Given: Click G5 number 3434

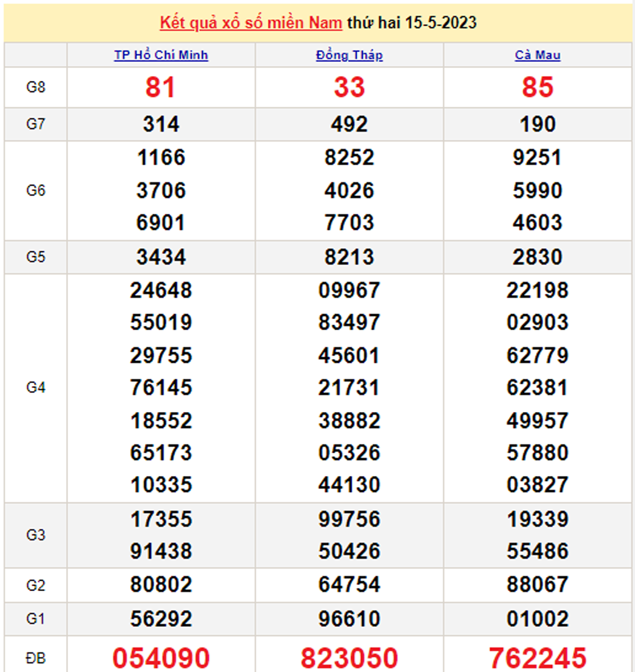Looking at the screenshot, I should (161, 257).
